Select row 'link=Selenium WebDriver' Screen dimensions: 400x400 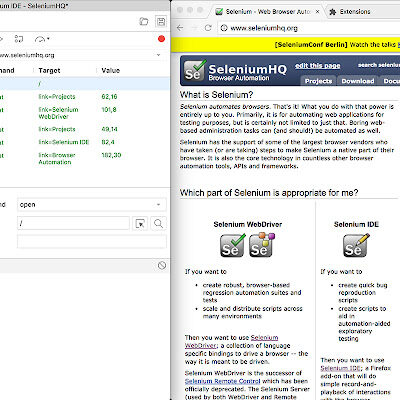coord(85,113)
